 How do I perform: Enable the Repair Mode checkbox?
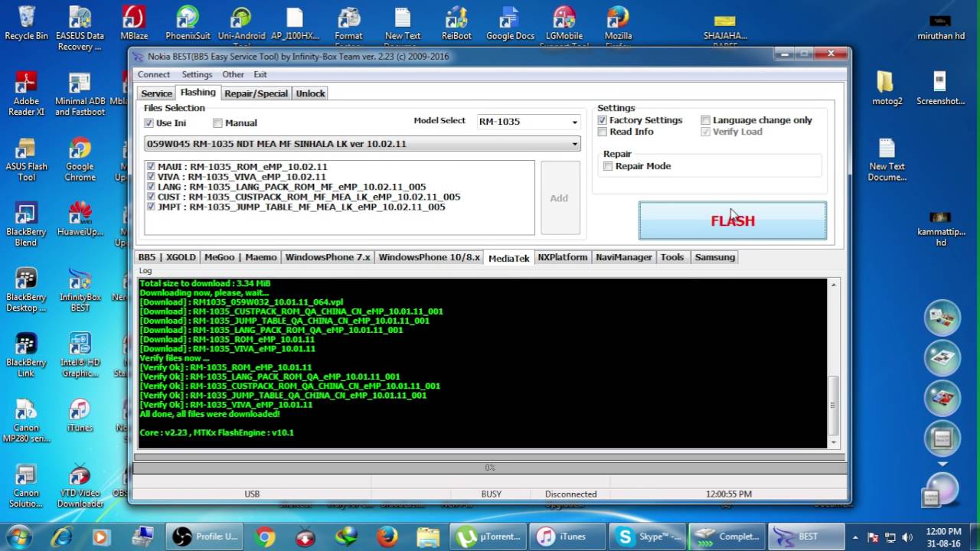pos(608,166)
